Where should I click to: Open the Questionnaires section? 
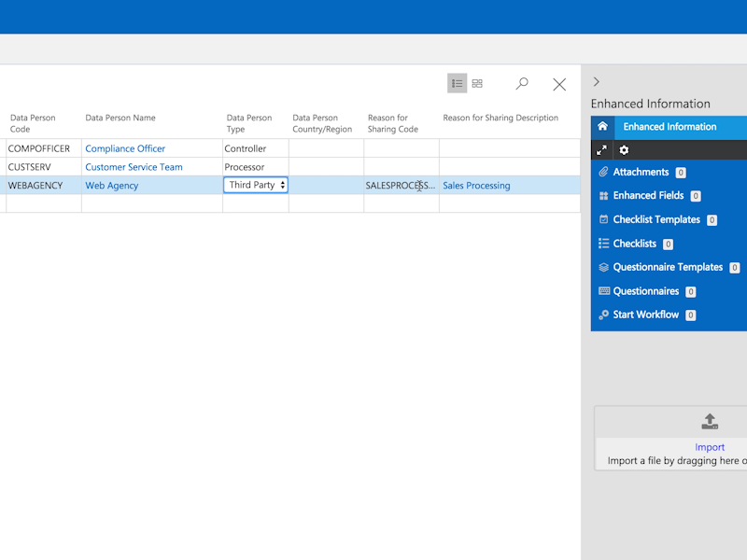[x=646, y=291]
